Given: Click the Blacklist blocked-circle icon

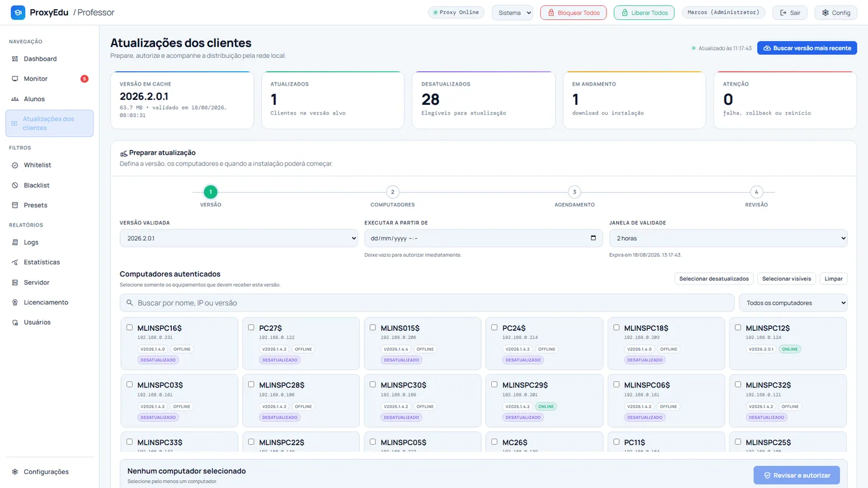Looking at the screenshot, I should point(15,186).
